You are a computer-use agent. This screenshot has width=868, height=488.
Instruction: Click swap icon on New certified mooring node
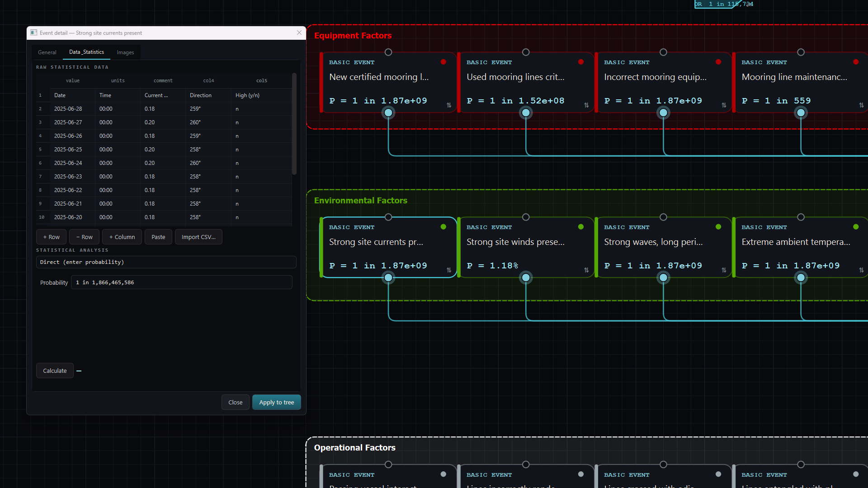[449, 105]
